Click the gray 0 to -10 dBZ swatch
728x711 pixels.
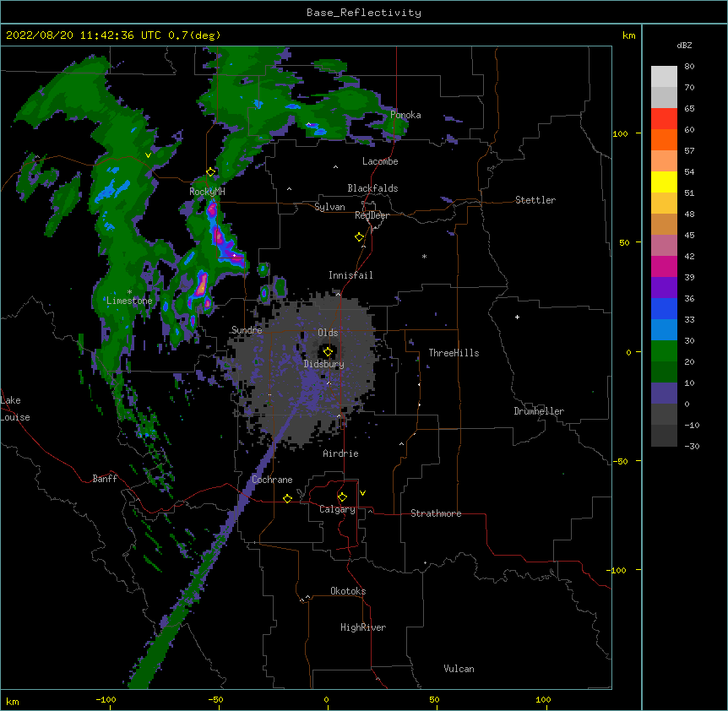(664, 415)
